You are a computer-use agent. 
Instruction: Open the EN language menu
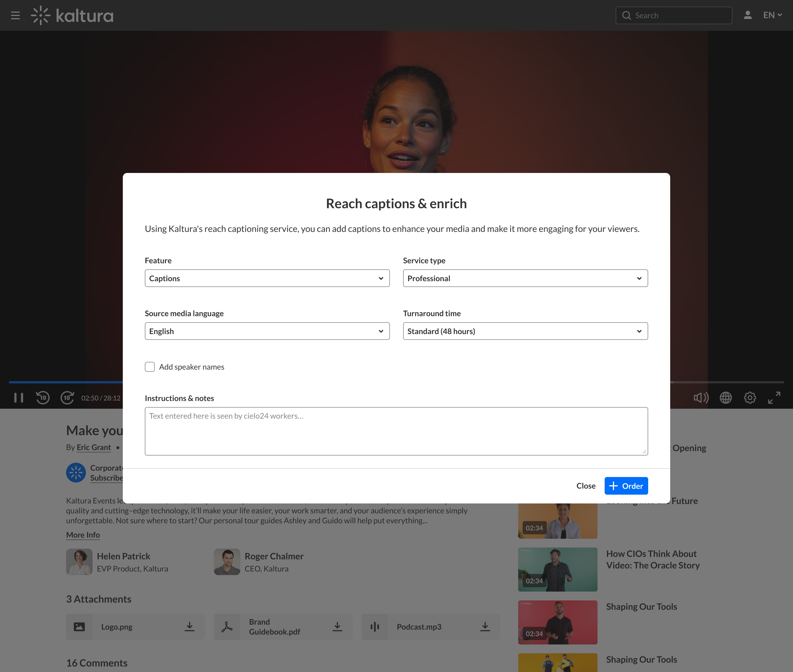tap(772, 15)
